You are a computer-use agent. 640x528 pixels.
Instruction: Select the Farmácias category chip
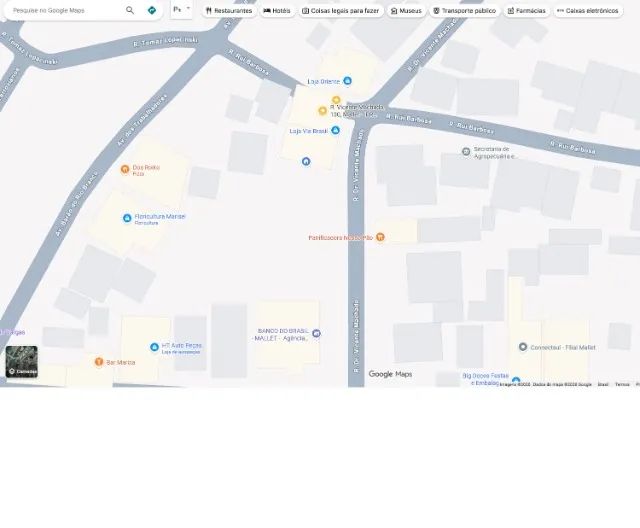point(527,11)
